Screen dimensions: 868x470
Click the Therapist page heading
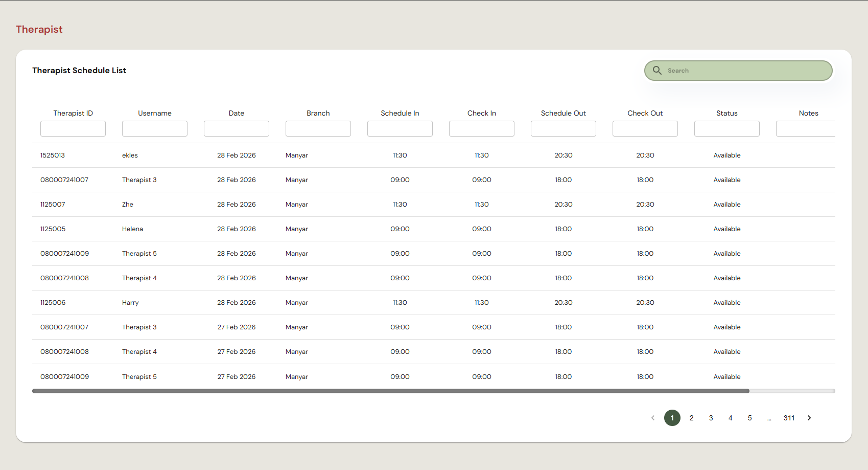point(39,29)
